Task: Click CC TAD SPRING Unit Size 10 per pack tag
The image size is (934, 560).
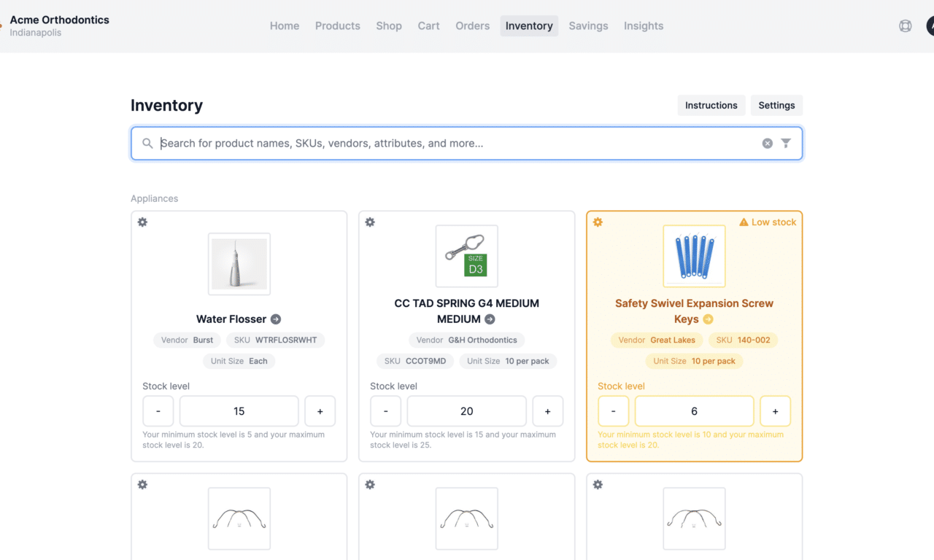Action: tap(508, 361)
